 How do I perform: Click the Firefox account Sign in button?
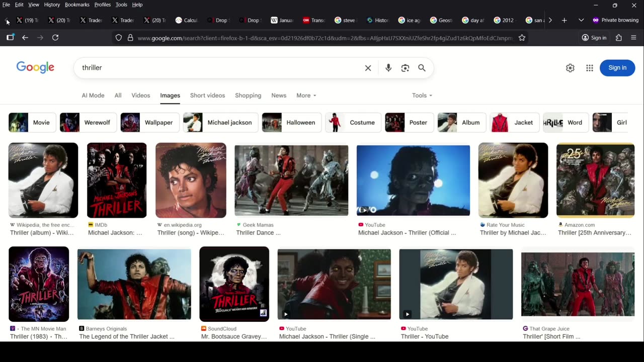pyautogui.click(x=594, y=38)
